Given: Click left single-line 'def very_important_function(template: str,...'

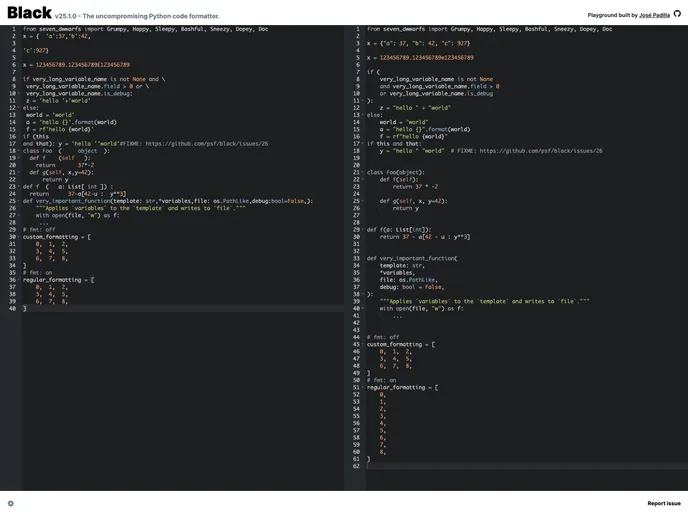Looking at the screenshot, I should point(168,201).
